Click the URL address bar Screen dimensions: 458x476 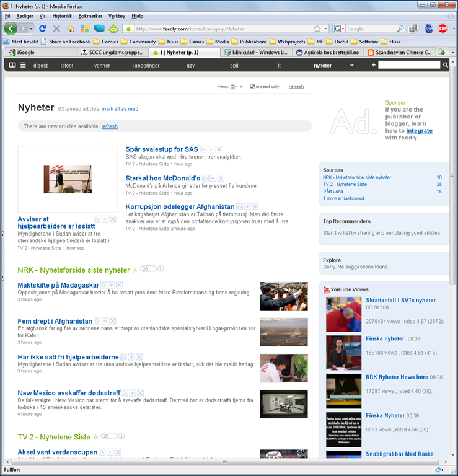click(x=223, y=29)
